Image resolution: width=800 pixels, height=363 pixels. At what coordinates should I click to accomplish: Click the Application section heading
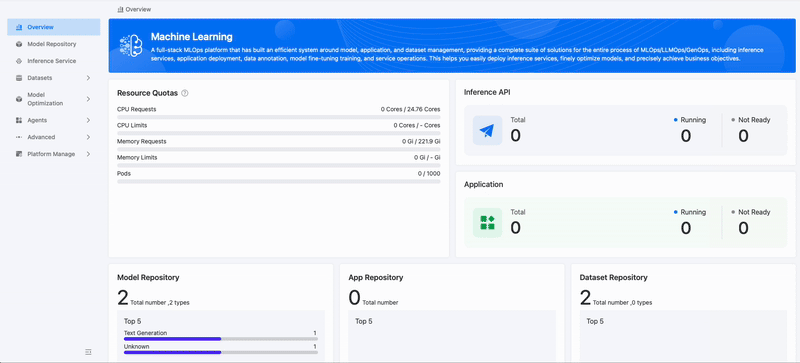pos(484,184)
